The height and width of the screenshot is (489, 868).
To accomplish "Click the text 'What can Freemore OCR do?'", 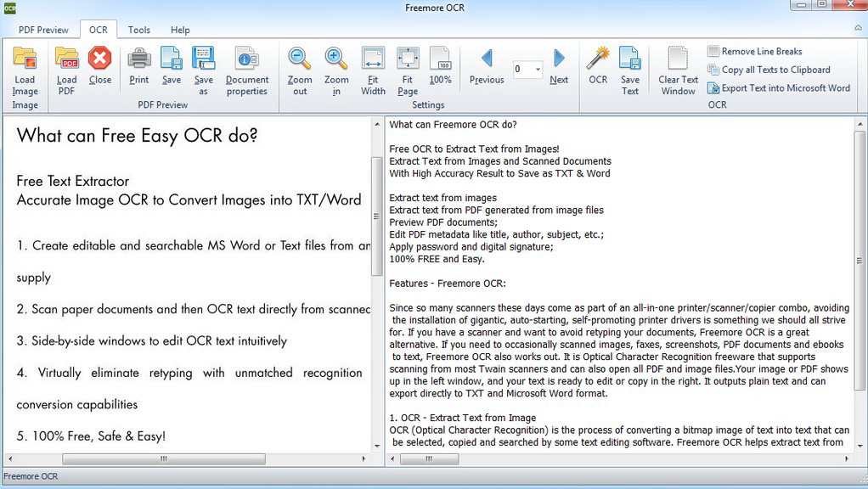I will 453,125.
